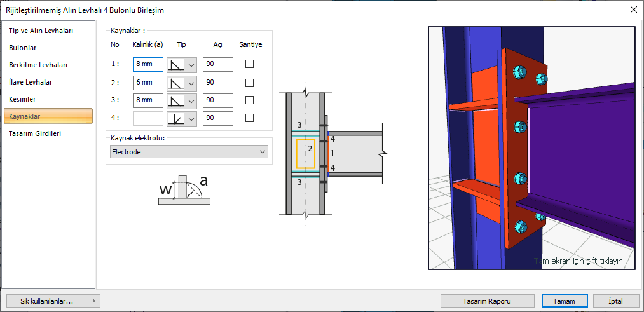Click weld type symbol icon for row 1

[176, 64]
